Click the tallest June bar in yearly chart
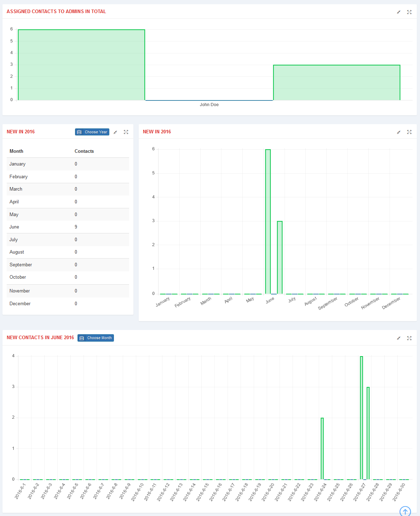 point(268,222)
